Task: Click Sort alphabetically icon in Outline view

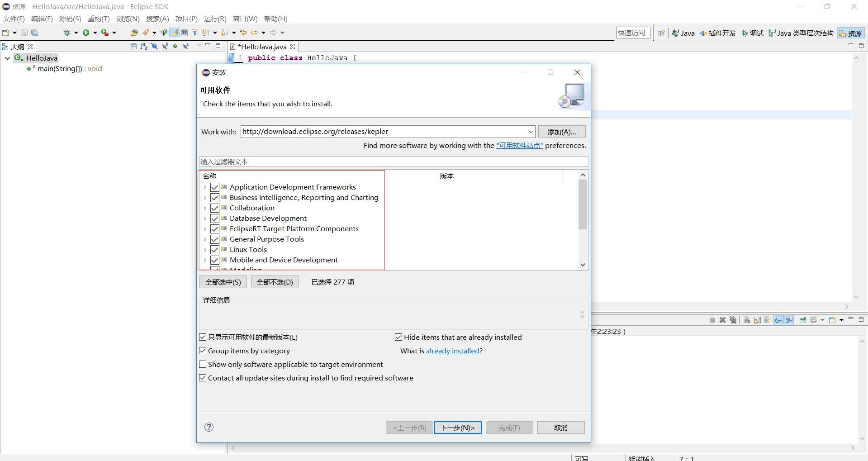Action: (x=144, y=46)
